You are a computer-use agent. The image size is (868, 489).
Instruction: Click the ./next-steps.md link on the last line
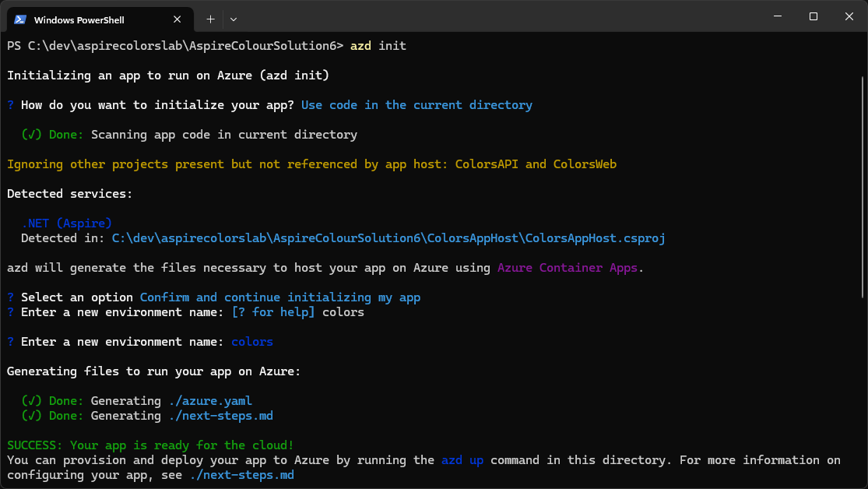241,475
